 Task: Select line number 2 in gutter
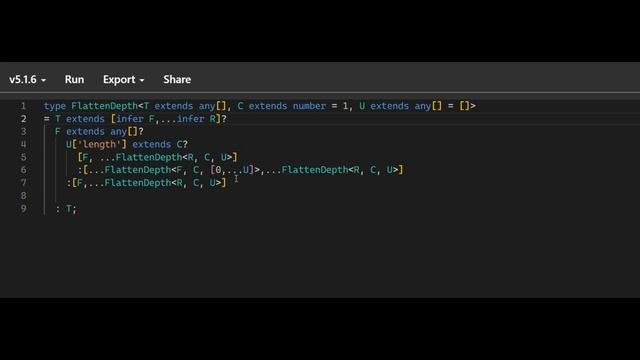point(23,119)
